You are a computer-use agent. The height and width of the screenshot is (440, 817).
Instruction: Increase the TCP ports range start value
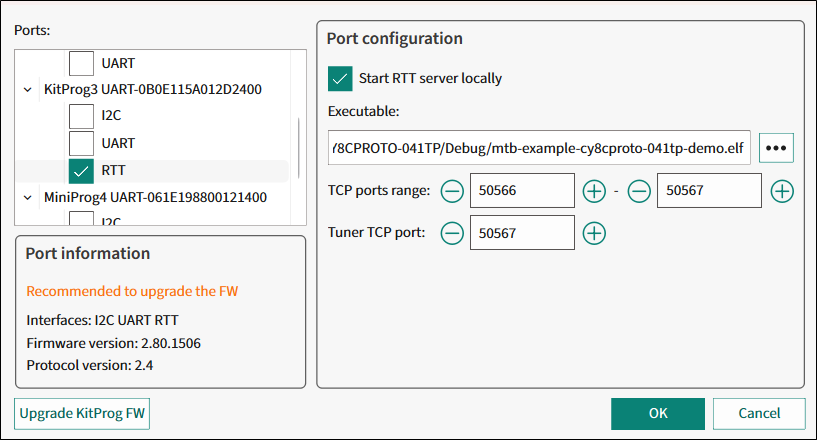click(594, 191)
